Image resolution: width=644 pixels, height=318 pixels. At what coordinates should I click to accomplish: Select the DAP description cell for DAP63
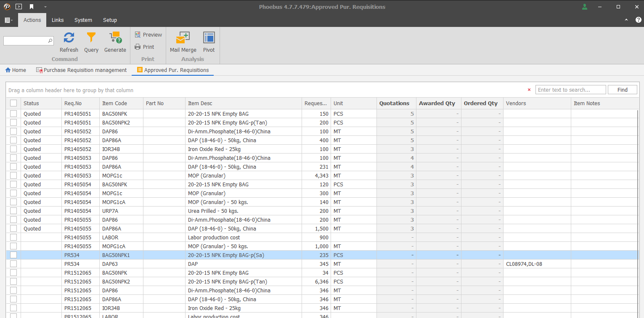tap(244, 264)
